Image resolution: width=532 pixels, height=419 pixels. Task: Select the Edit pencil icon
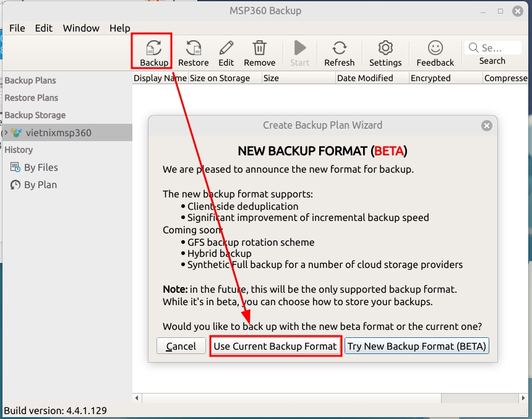click(226, 52)
